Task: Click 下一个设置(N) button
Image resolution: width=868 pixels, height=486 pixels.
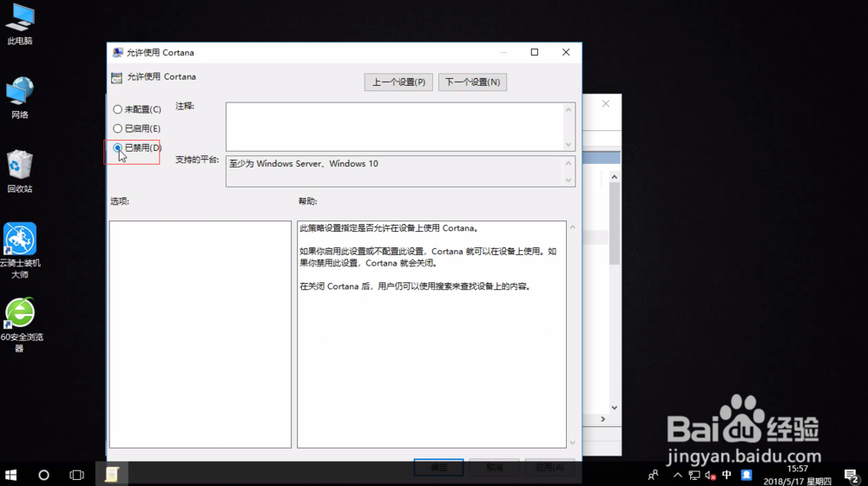Action: [473, 82]
